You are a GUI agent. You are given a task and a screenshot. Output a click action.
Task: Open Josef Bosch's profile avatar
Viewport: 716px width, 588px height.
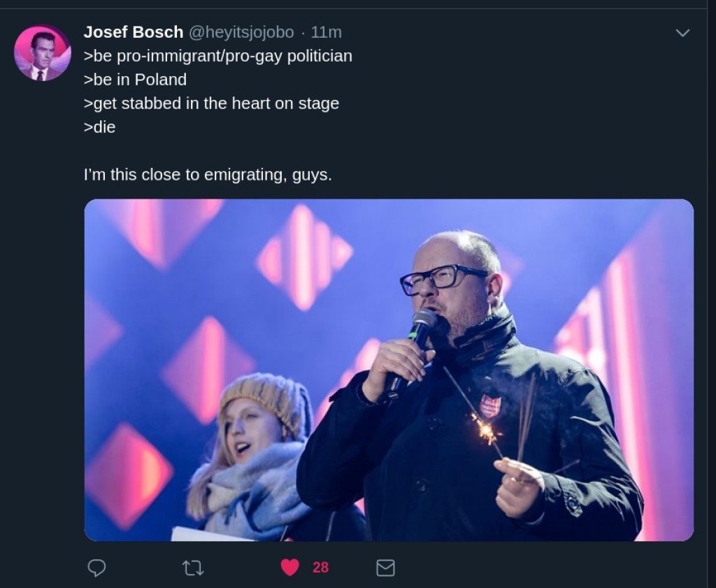click(42, 53)
